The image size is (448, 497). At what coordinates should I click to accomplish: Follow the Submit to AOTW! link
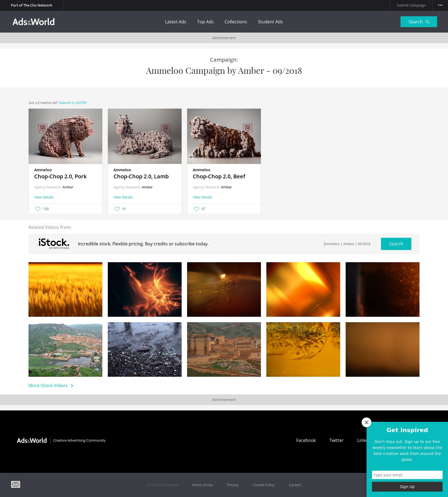(73, 103)
